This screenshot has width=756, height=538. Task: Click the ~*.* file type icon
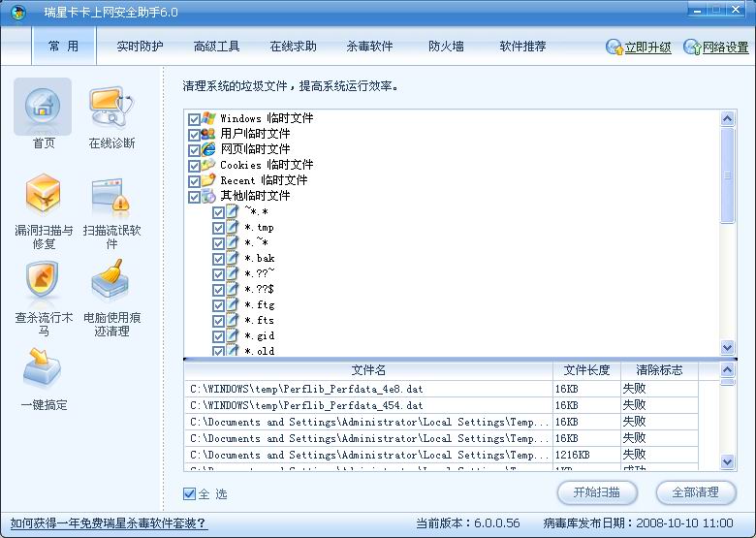point(233,211)
